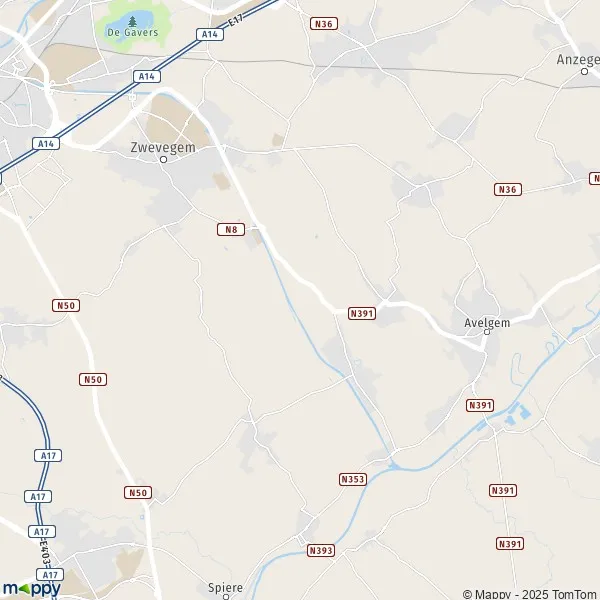This screenshot has height=600, width=600.
Task: Click the Avelgem town marker circle
Action: [x=487, y=332]
